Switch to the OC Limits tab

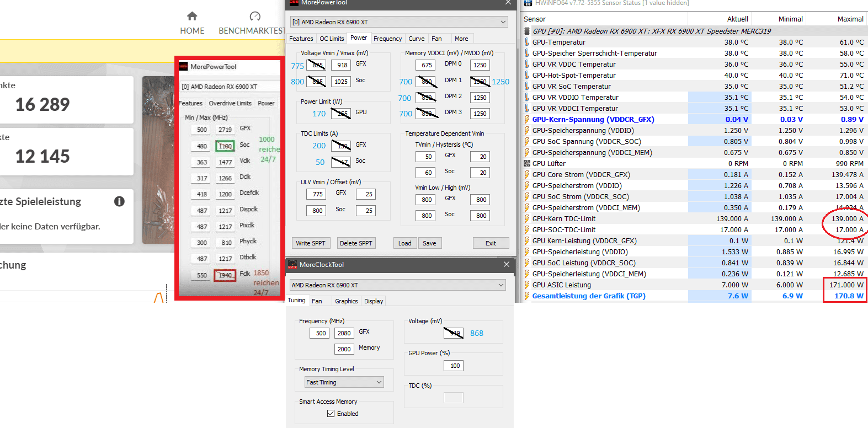(332, 39)
